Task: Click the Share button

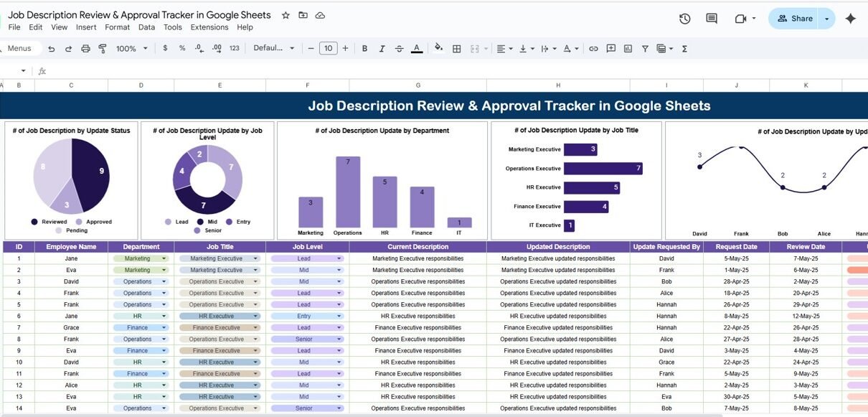Action: 795,19
